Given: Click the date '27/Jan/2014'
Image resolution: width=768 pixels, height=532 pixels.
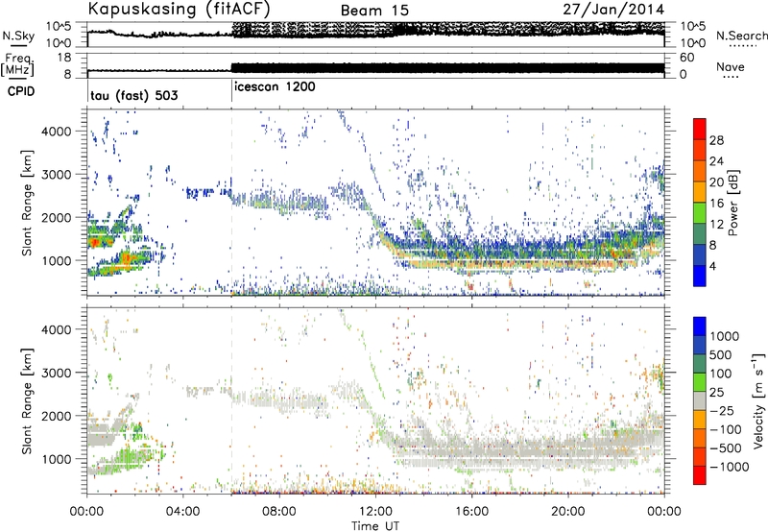Looking at the screenshot, I should [x=613, y=10].
